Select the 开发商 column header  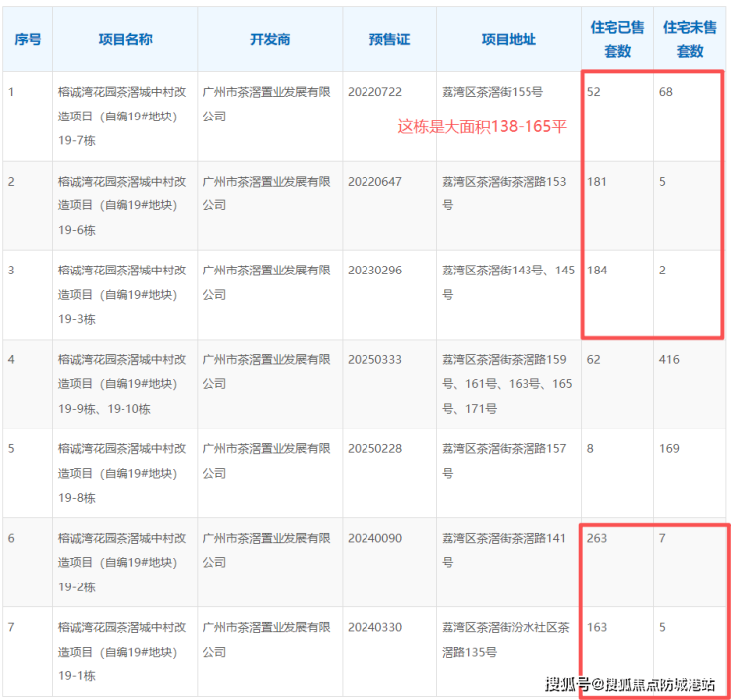click(x=270, y=39)
